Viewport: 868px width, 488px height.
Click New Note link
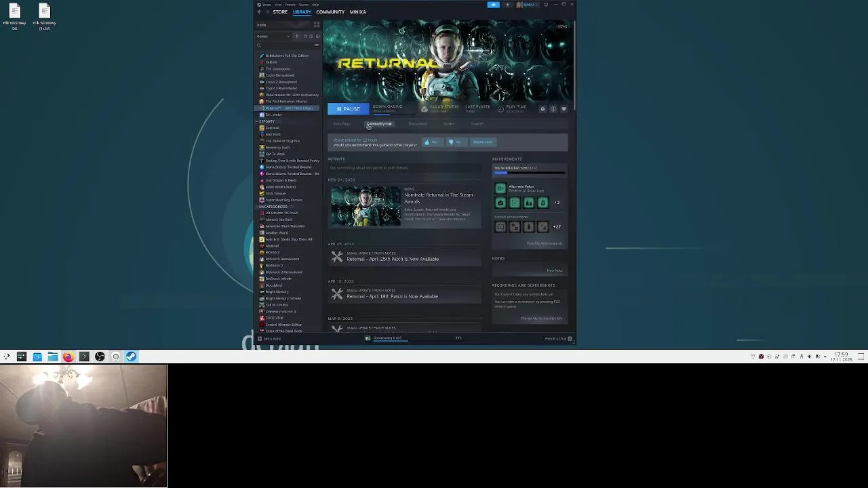(x=555, y=271)
